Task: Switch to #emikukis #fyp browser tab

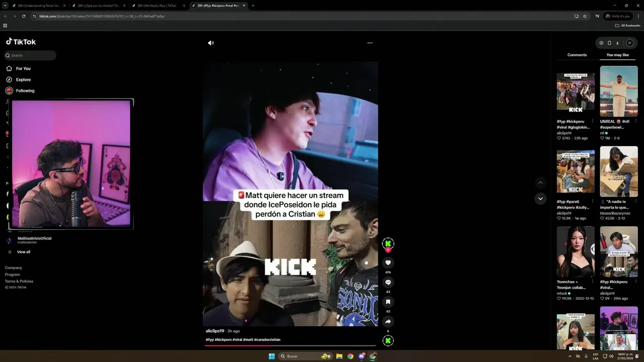Action: tap(157, 6)
